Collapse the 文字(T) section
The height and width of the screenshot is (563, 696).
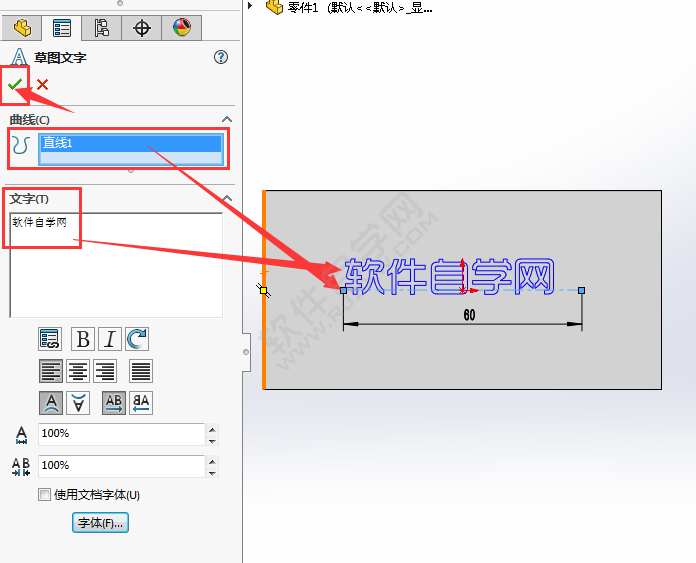227,198
